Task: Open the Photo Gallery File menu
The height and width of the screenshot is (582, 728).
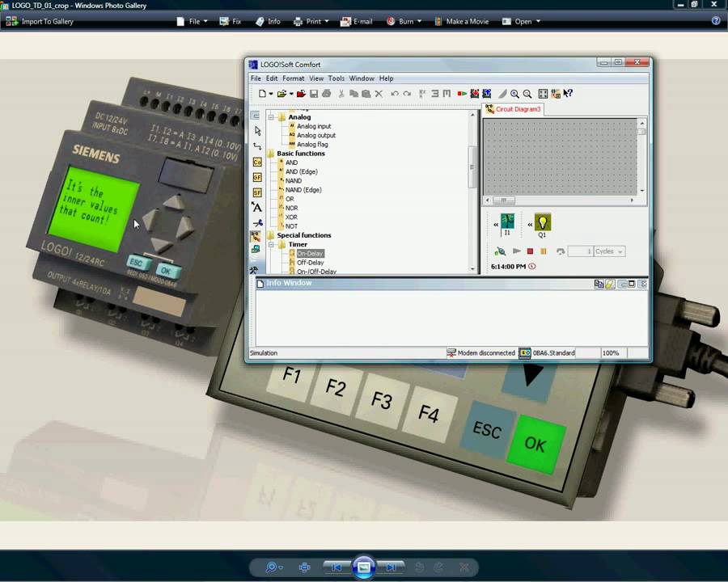Action: coord(193,21)
